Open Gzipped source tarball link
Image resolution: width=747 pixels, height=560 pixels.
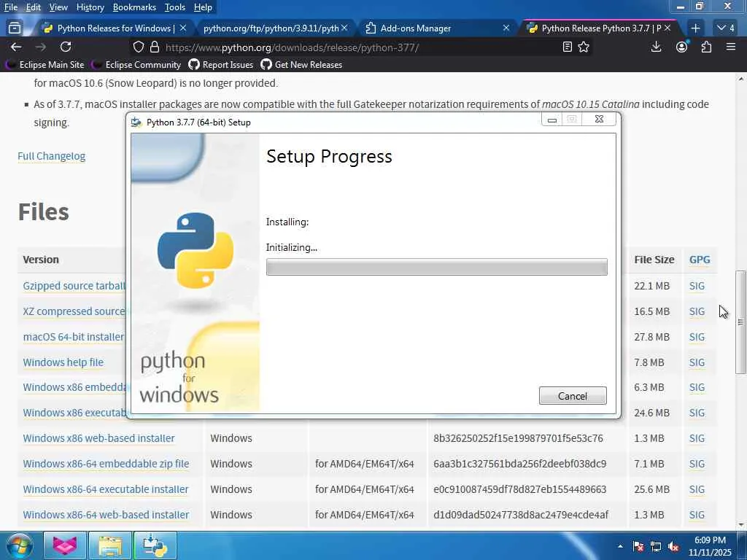pos(74,286)
